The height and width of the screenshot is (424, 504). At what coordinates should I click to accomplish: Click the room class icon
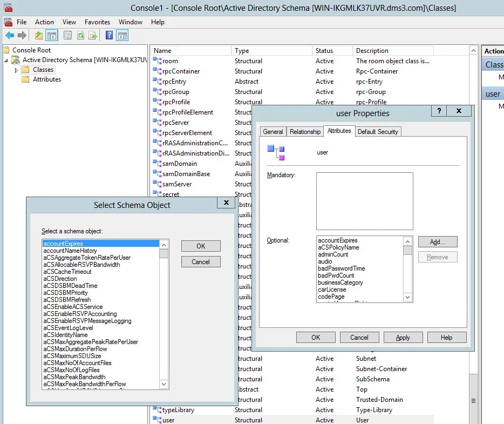157,60
